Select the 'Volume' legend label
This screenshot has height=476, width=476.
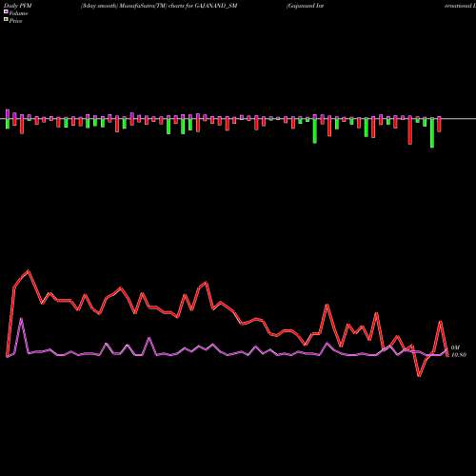coord(18,13)
